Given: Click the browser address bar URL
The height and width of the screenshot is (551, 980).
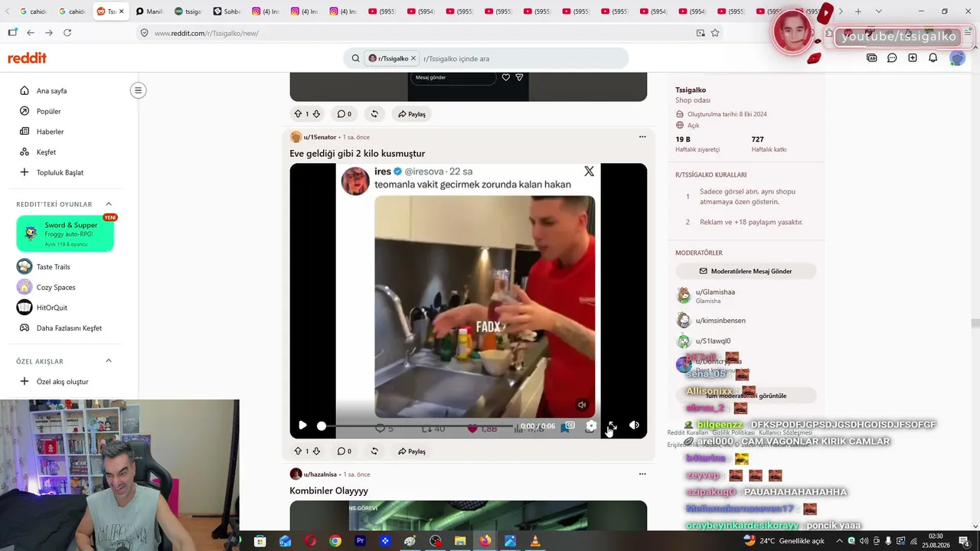Looking at the screenshot, I should [x=207, y=33].
